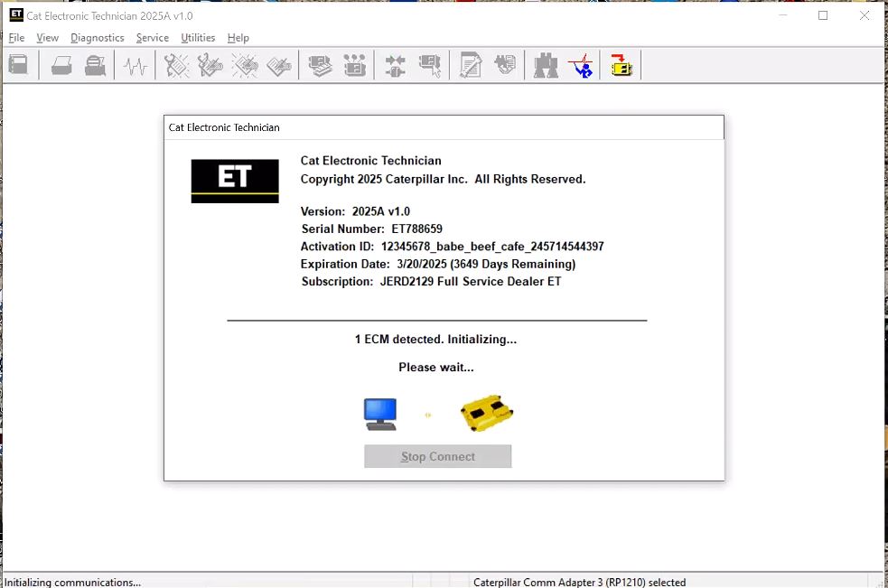This screenshot has height=588, width=888.
Task: Click the yellow WinFlash ECM icon
Action: [621, 65]
